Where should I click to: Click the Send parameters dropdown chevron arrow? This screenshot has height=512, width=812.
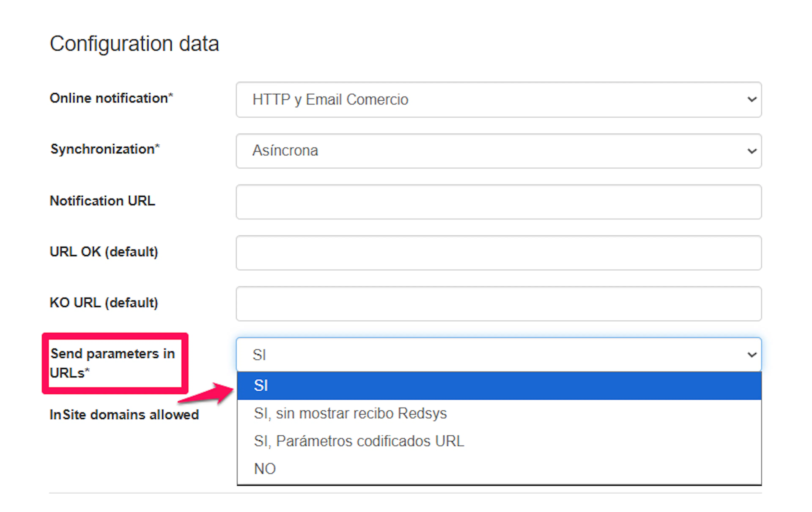[752, 355]
